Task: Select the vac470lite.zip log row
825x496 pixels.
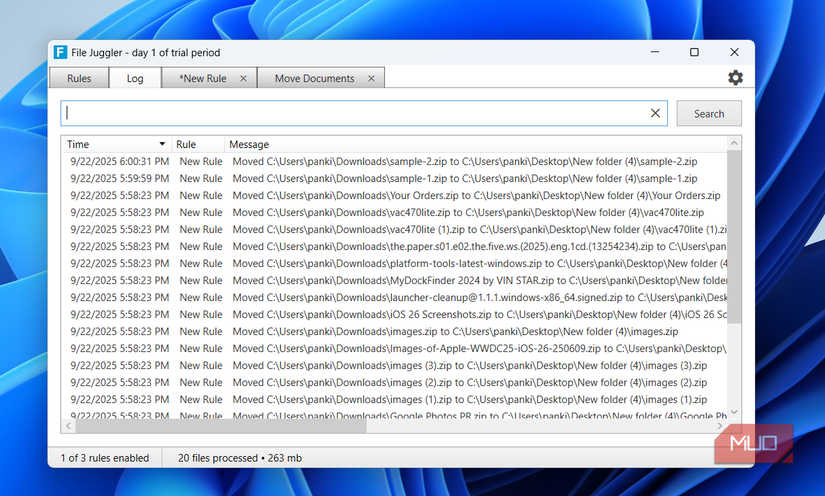Action: (395, 212)
